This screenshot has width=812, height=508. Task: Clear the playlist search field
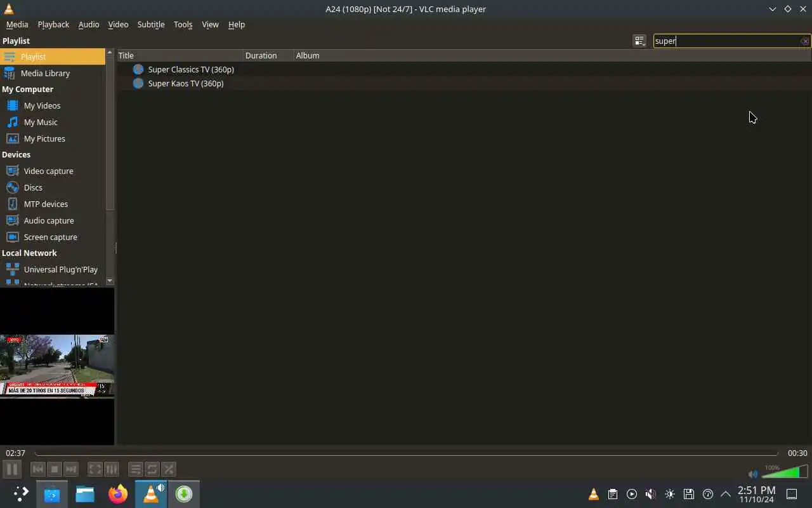[x=804, y=41]
